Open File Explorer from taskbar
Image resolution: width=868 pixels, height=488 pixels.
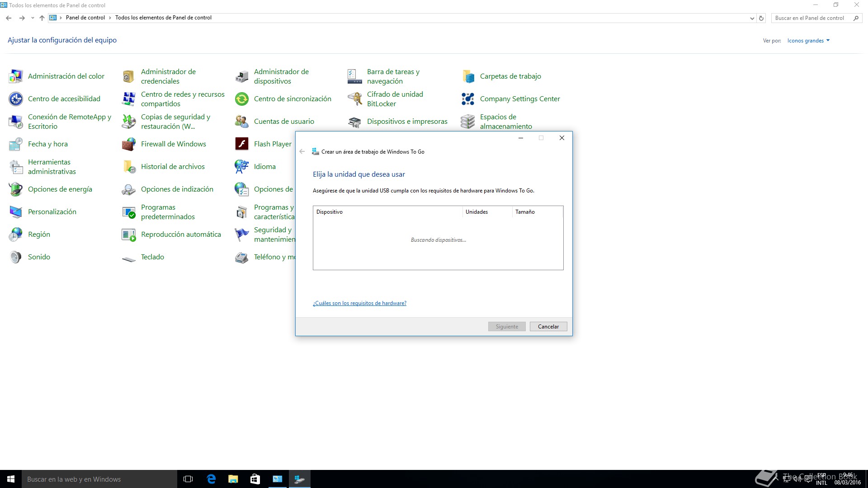tap(233, 479)
